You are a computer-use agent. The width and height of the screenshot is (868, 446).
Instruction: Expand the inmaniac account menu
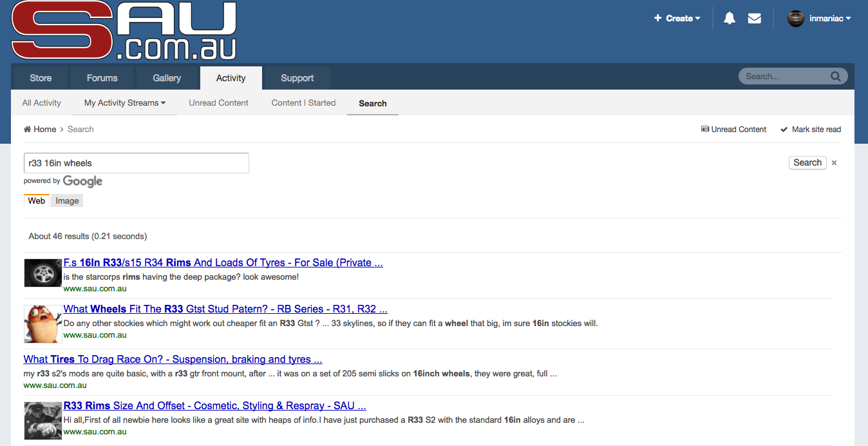(830, 19)
